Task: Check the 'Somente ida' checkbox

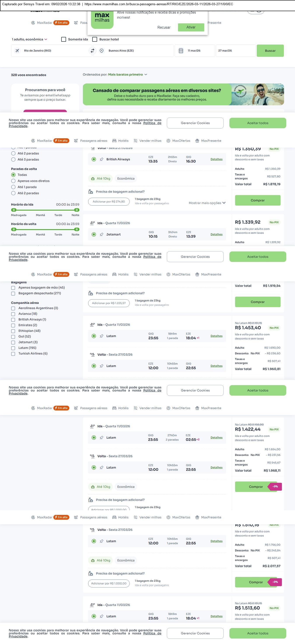Action: [64, 39]
